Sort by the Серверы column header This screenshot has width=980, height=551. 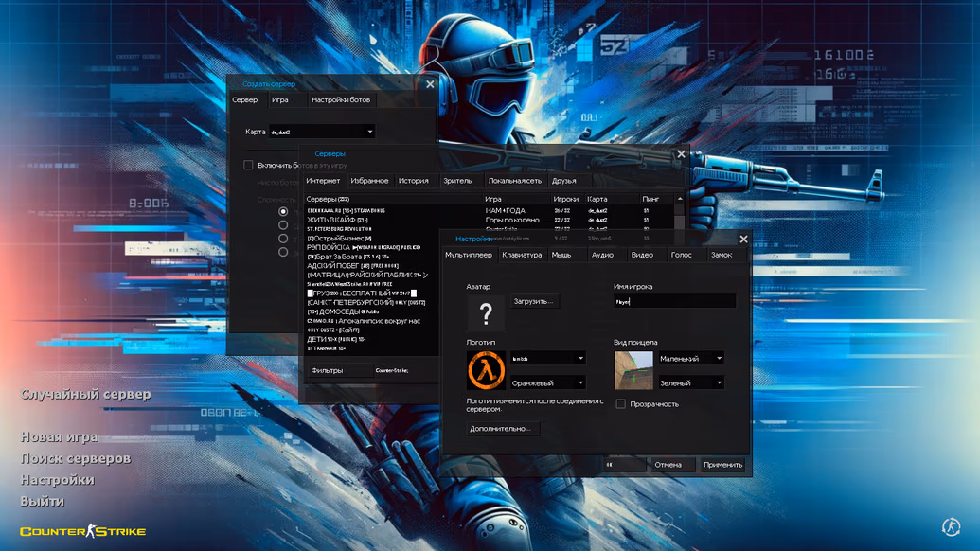pos(393,199)
